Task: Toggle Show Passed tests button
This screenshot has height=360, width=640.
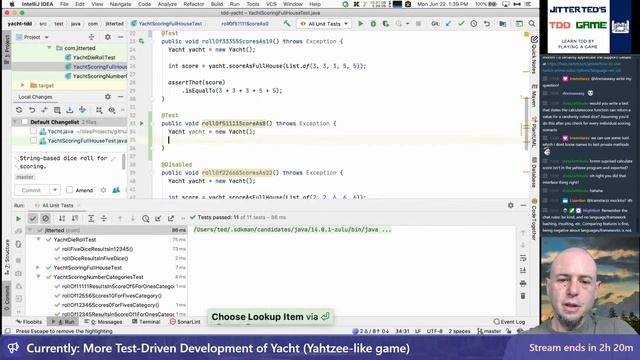Action: click(33, 219)
